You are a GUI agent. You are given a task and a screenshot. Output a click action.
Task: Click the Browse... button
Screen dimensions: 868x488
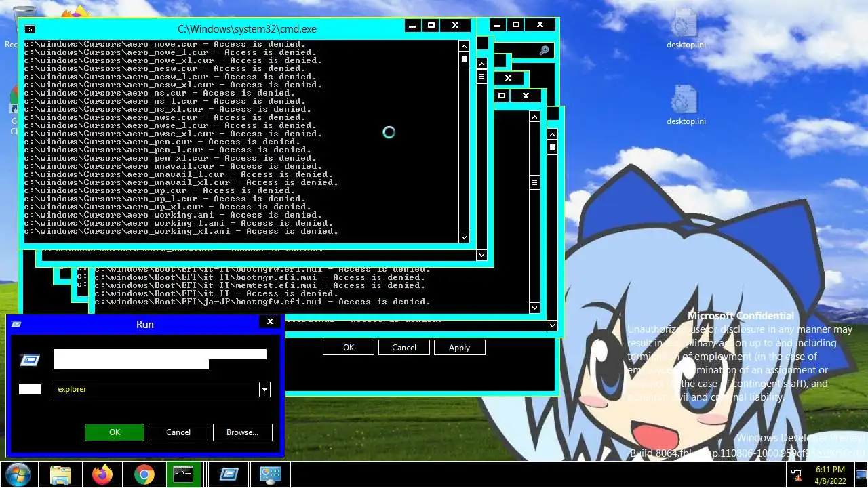(242, 432)
